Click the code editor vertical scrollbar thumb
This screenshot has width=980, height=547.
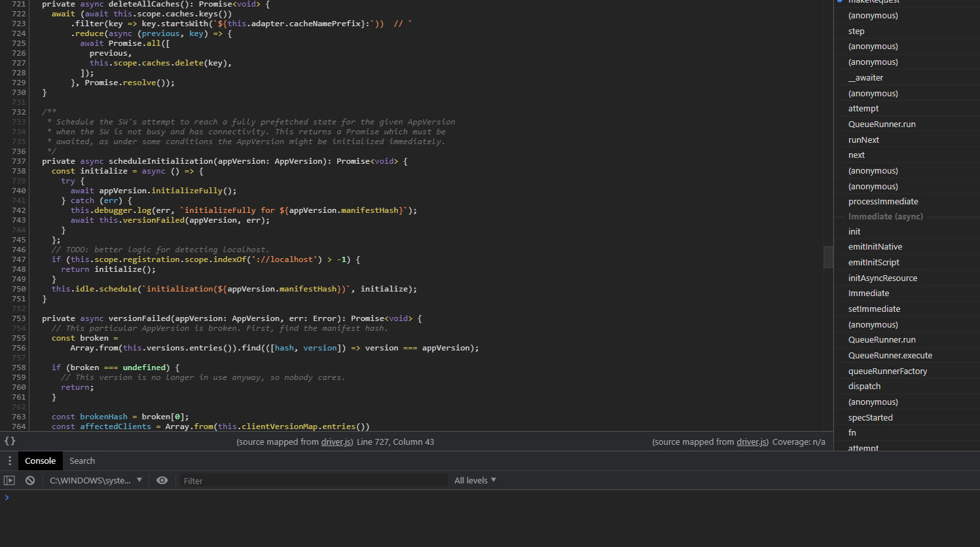click(828, 257)
